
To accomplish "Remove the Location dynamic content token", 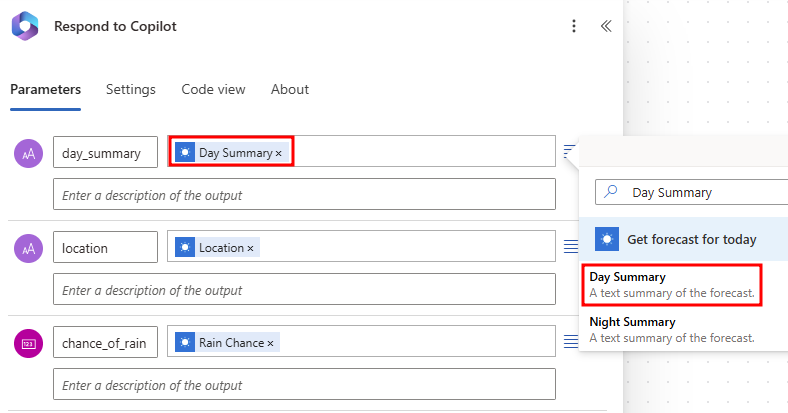I will (250, 248).
